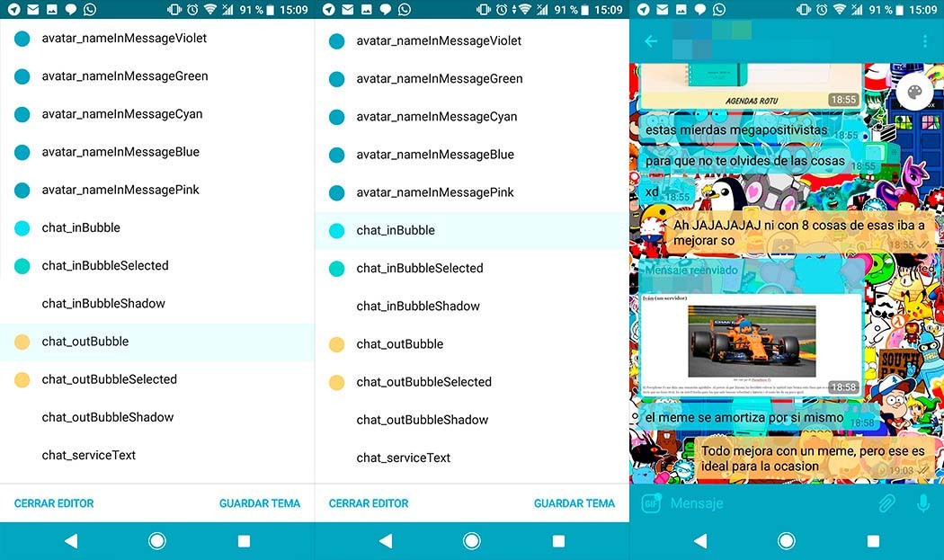Select chat_outBubbleSelected label in middle screen
Image resolution: width=944 pixels, height=560 pixels.
click(x=423, y=382)
